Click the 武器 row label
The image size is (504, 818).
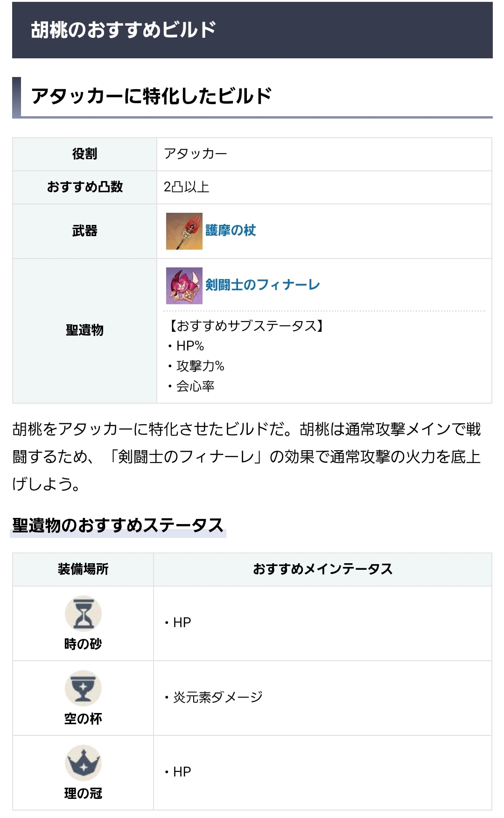click(84, 231)
